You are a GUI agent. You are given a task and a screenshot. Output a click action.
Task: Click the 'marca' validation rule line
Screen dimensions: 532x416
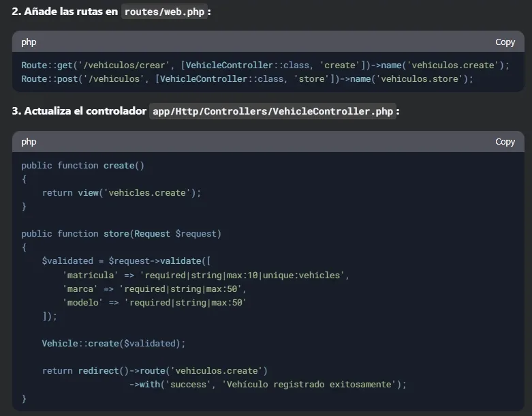click(155, 289)
